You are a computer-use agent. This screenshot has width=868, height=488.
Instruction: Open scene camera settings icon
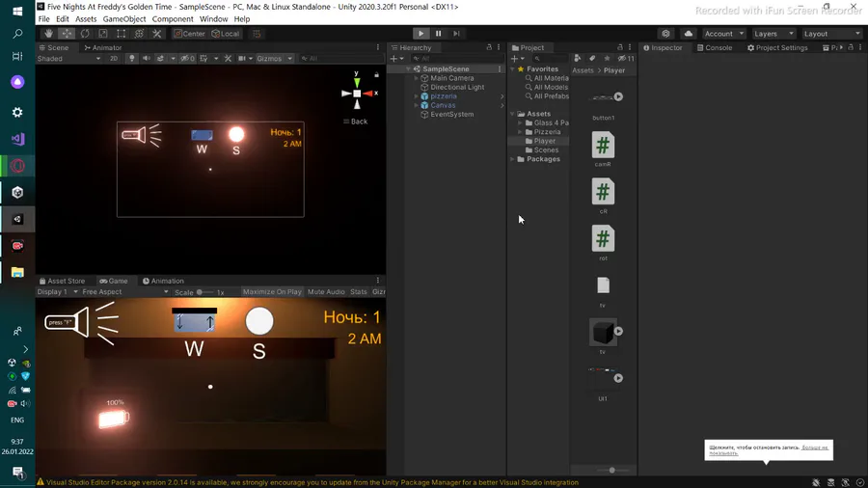(242, 59)
